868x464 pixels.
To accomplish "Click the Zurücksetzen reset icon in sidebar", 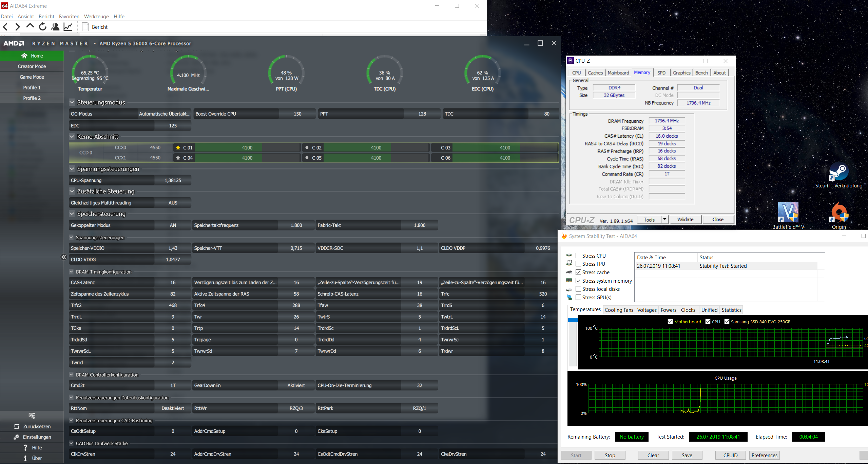I will point(16,426).
